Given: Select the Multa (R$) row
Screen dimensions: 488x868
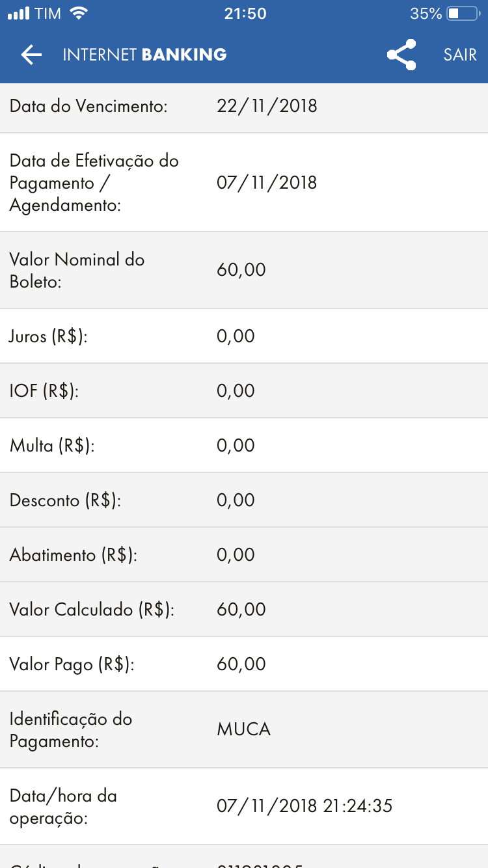Looking at the screenshot, I should tap(244, 445).
